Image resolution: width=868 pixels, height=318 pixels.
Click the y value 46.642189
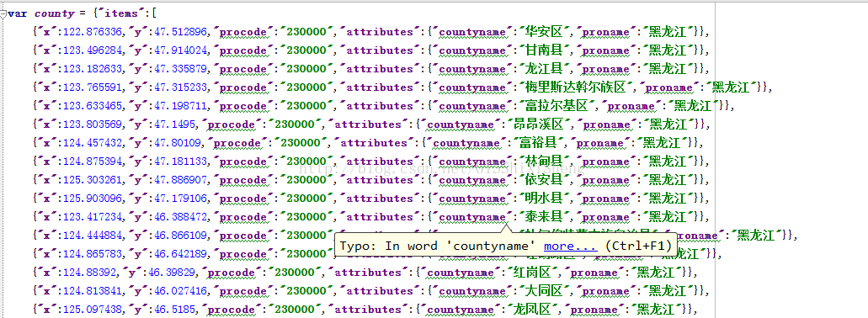pyautogui.click(x=180, y=254)
